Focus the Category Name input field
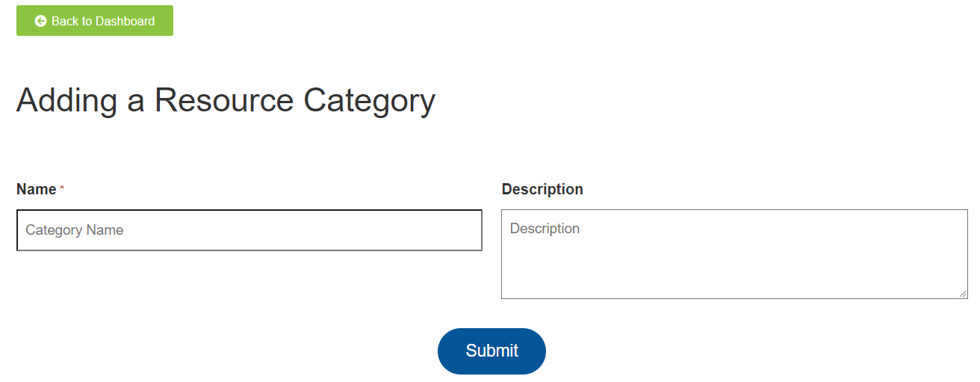Viewport: 980px width, 382px height. coord(249,230)
